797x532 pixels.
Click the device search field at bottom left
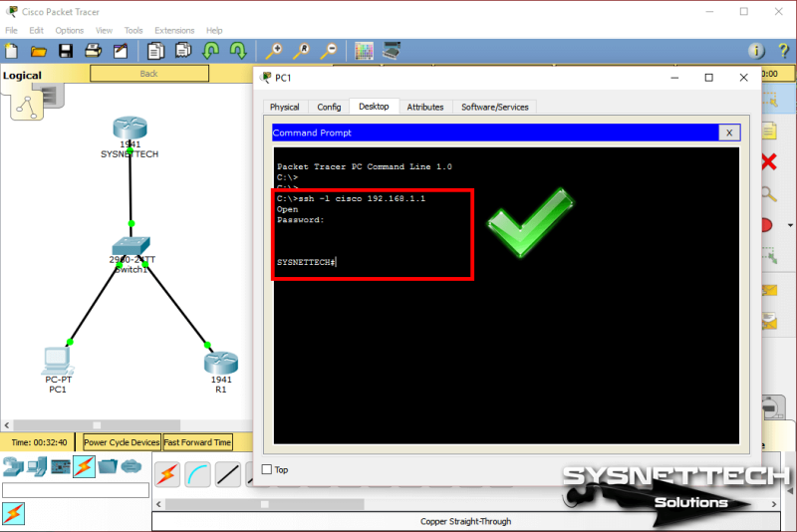(x=76, y=490)
